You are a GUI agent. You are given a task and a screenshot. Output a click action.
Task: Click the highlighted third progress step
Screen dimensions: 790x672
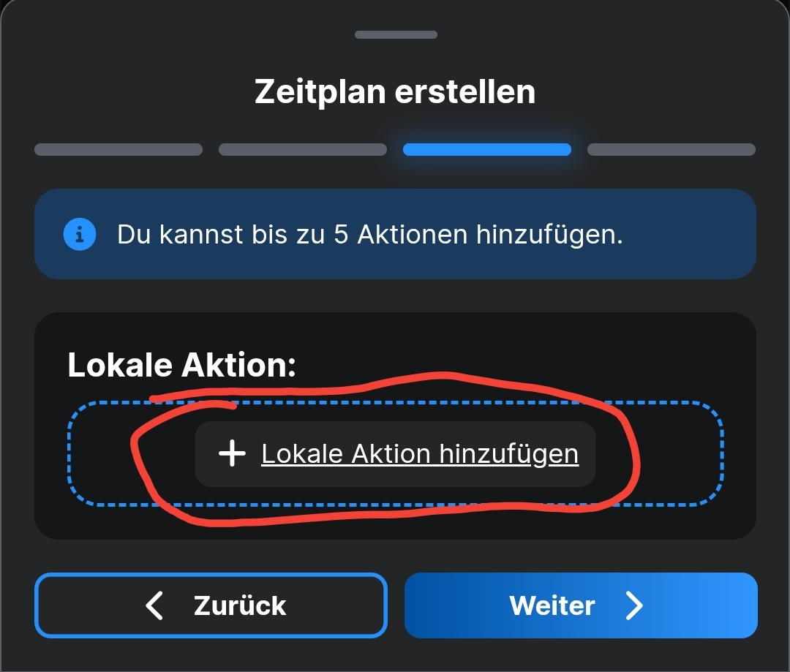487,150
